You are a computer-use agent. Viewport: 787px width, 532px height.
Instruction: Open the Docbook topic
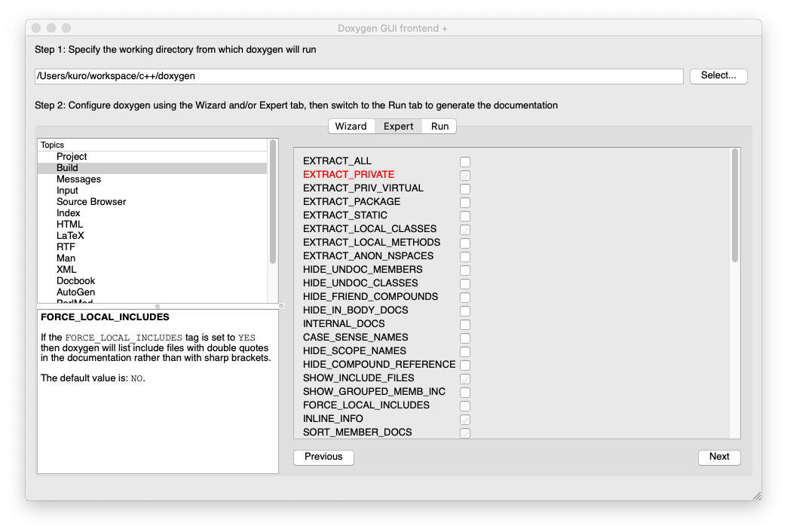coord(152,281)
